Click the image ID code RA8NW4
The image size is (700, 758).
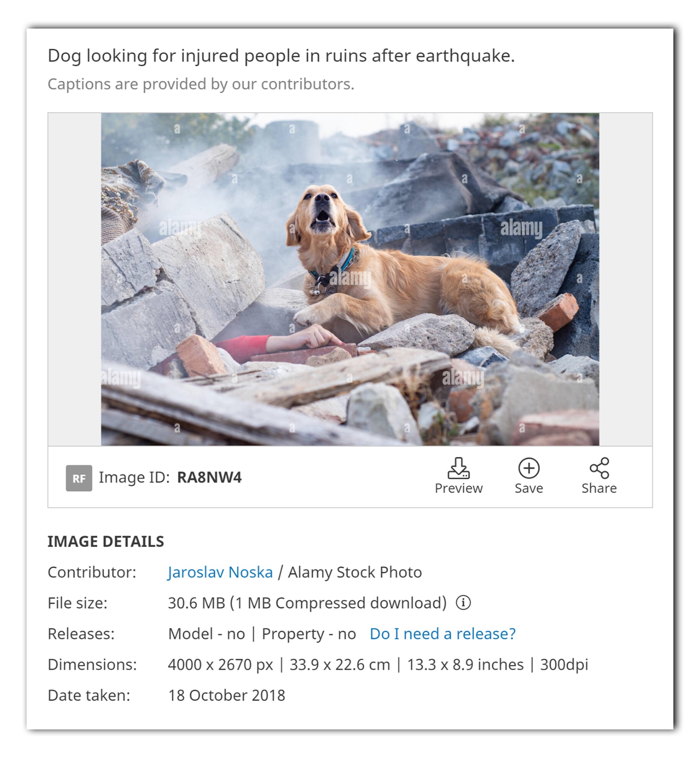[x=209, y=477]
